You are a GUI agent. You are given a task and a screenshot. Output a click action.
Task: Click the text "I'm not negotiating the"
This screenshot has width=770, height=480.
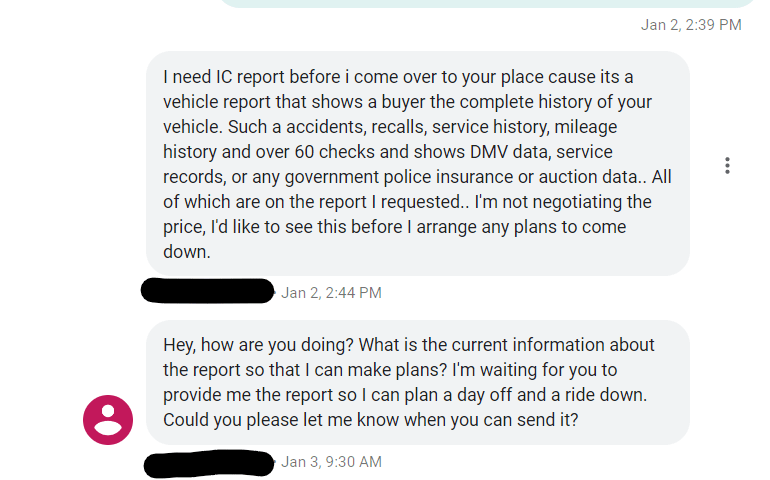click(x=562, y=202)
